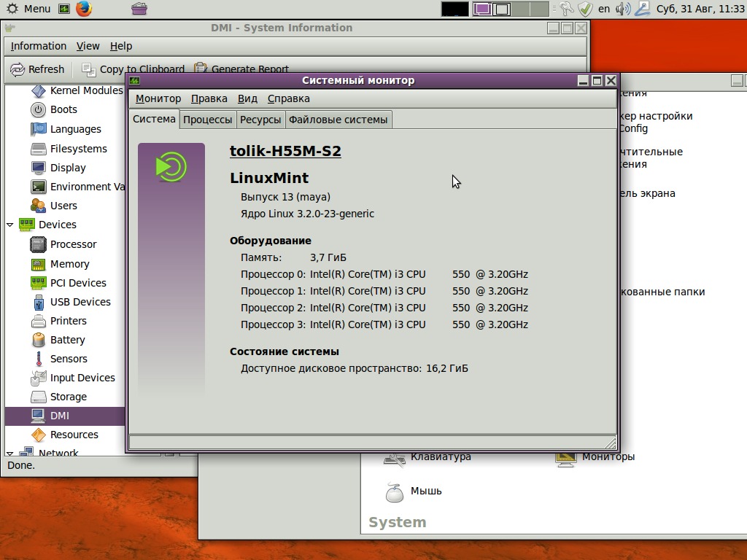Click the Процессор 0 row
This screenshot has height=560, width=747.
click(384, 274)
